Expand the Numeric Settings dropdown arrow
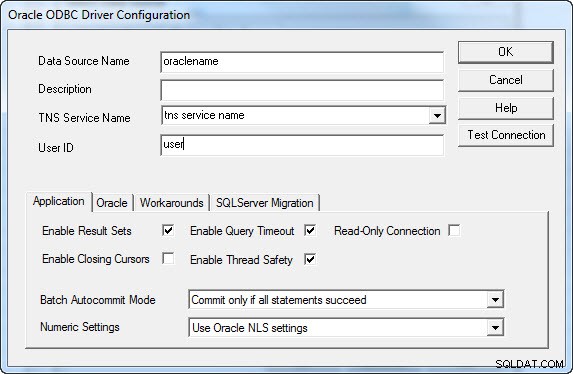The height and width of the screenshot is (374, 573). (x=495, y=328)
